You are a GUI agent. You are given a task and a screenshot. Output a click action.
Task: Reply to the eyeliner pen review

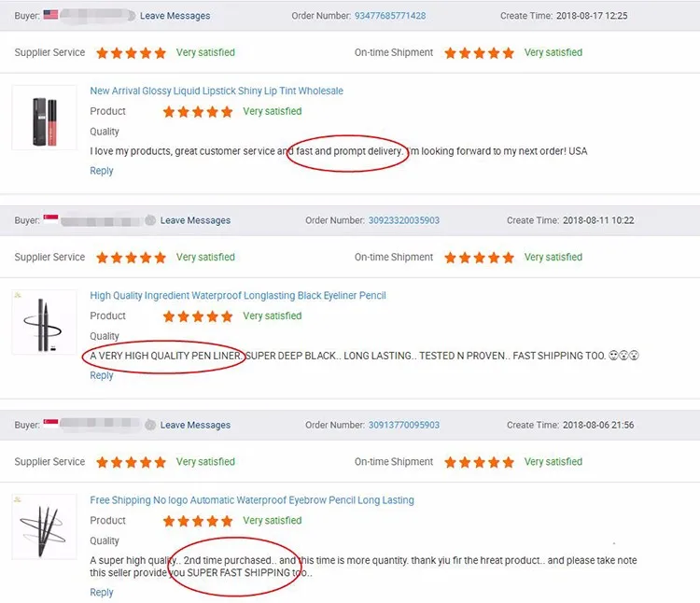click(x=102, y=375)
